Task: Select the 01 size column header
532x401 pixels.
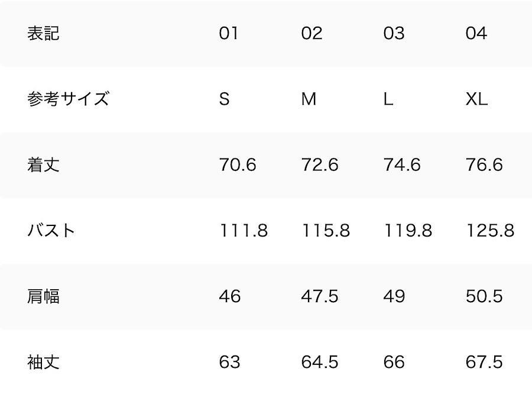Action: (x=229, y=33)
